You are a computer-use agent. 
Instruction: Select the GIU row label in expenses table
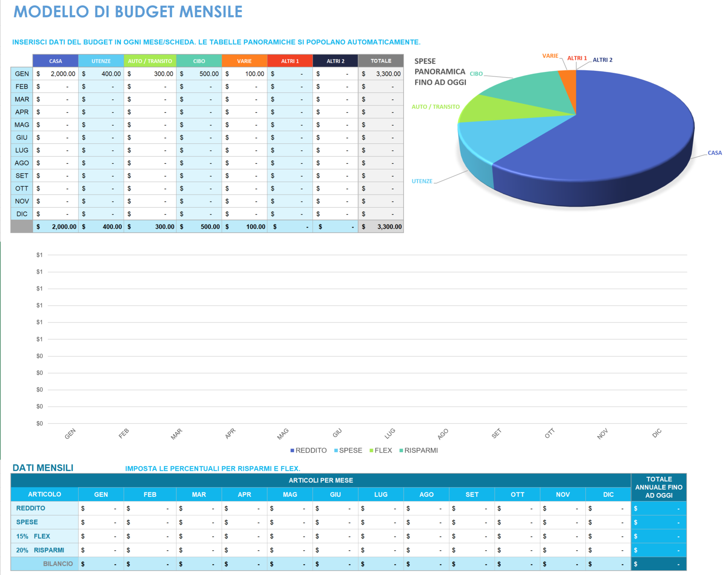click(x=22, y=138)
